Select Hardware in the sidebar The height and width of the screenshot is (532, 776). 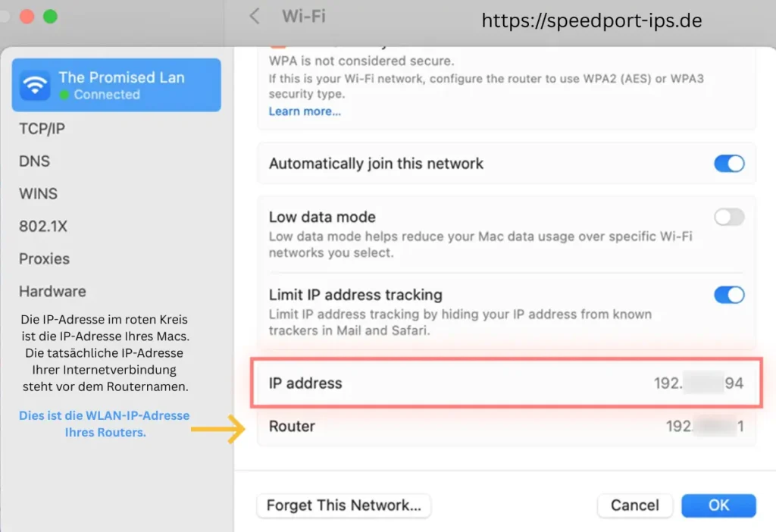tap(52, 291)
